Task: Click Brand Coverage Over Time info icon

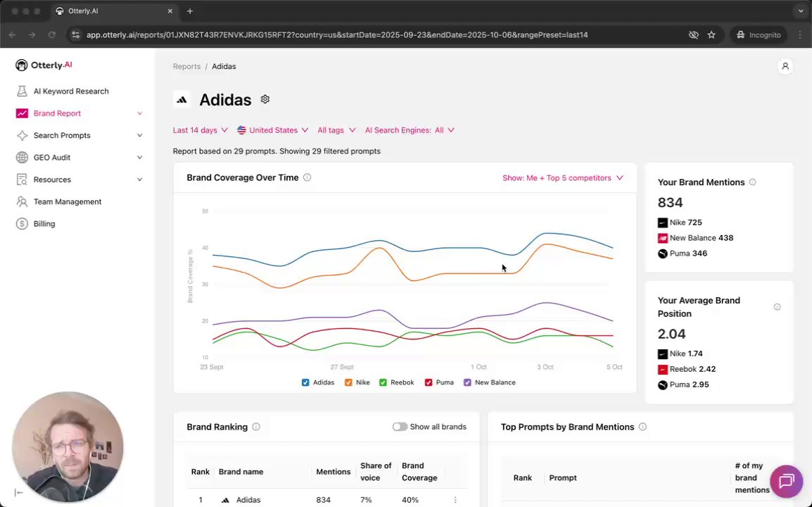Action: click(x=307, y=177)
